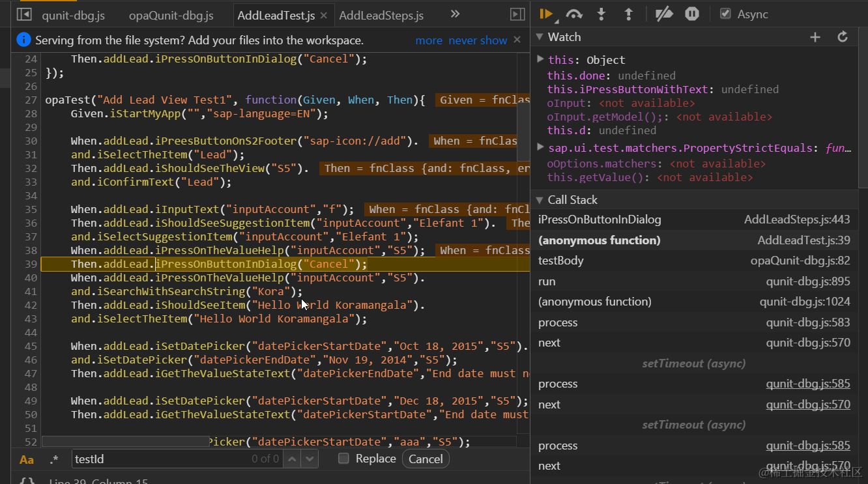Step over next function call
The image size is (868, 484).
tap(574, 14)
